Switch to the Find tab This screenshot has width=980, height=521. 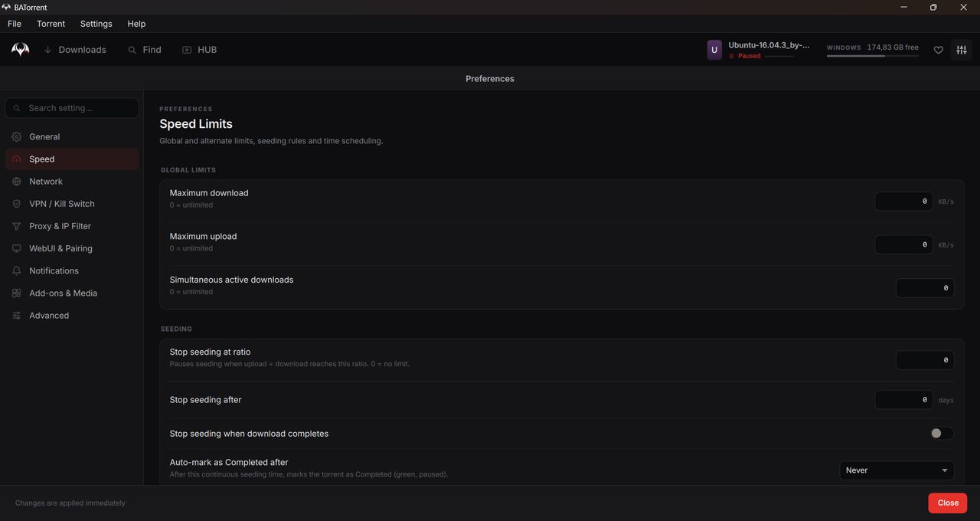(145, 50)
